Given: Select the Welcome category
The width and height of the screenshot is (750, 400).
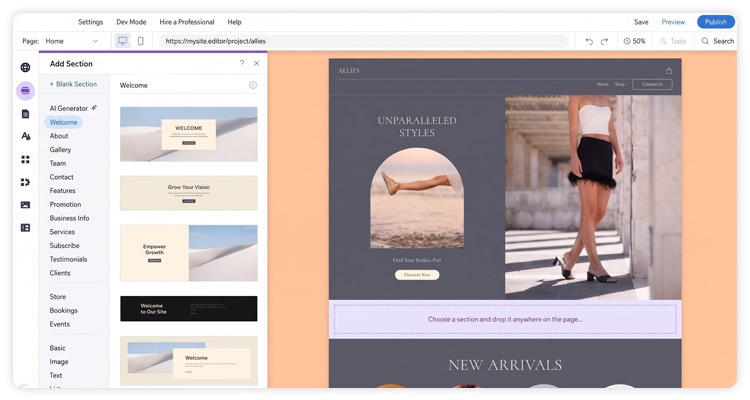Looking at the screenshot, I should click(63, 122).
